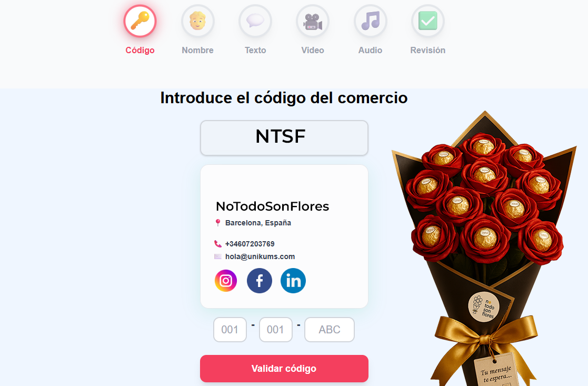Select the Nombre tab label
Image resolution: width=588 pixels, height=386 pixels.
(197, 50)
